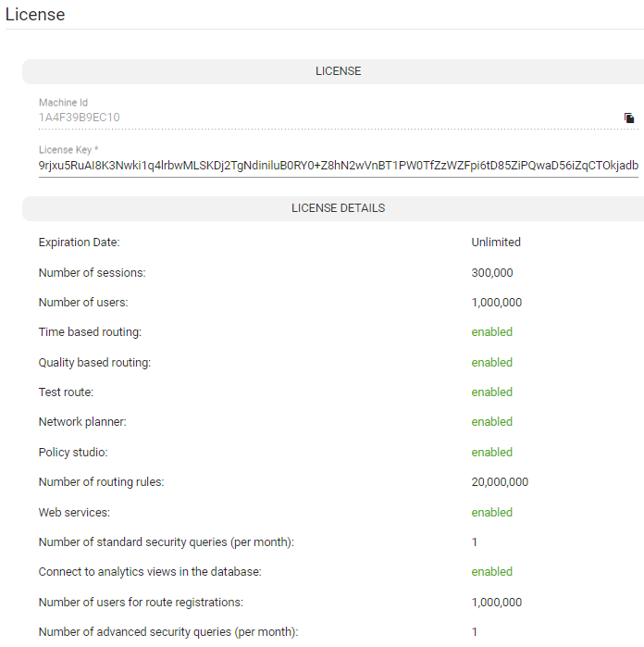The image size is (644, 647).
Task: Click the Number of sessions value 300,000
Action: 492,273
